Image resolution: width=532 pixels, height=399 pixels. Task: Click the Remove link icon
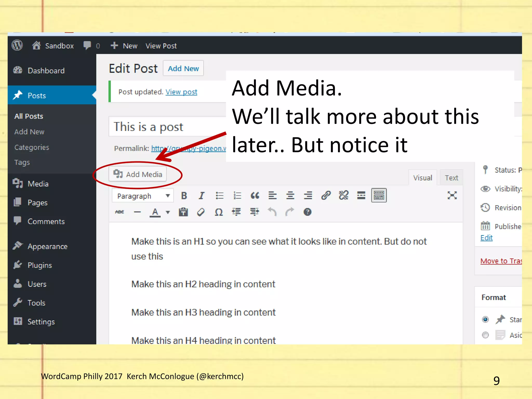(x=343, y=195)
